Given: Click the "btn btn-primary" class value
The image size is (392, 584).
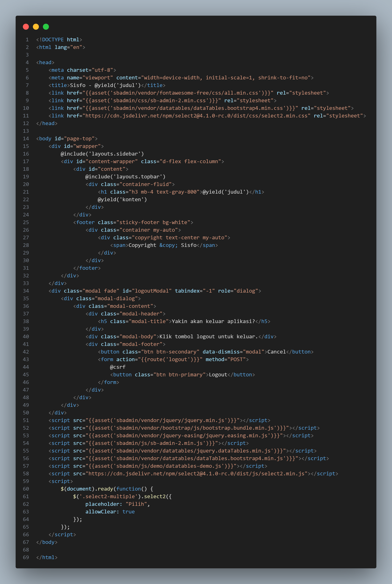Looking at the screenshot, I should [x=180, y=375].
